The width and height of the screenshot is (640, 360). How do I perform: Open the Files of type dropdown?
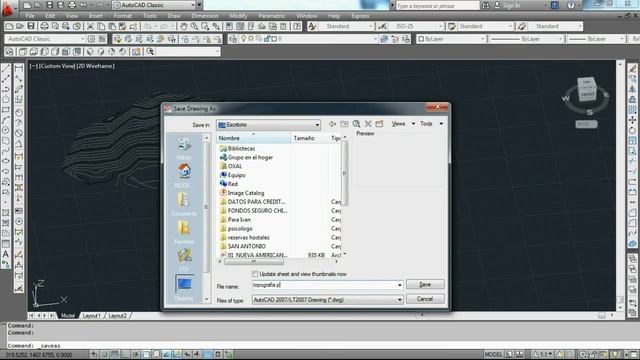(327, 300)
